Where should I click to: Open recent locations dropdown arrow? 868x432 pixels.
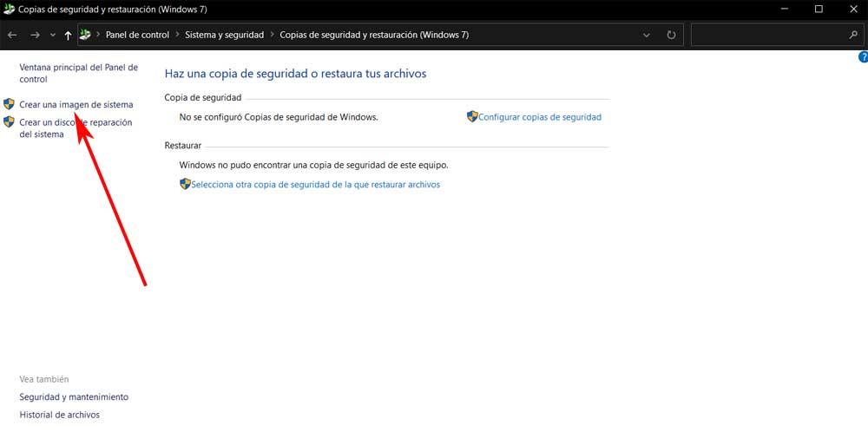[53, 35]
